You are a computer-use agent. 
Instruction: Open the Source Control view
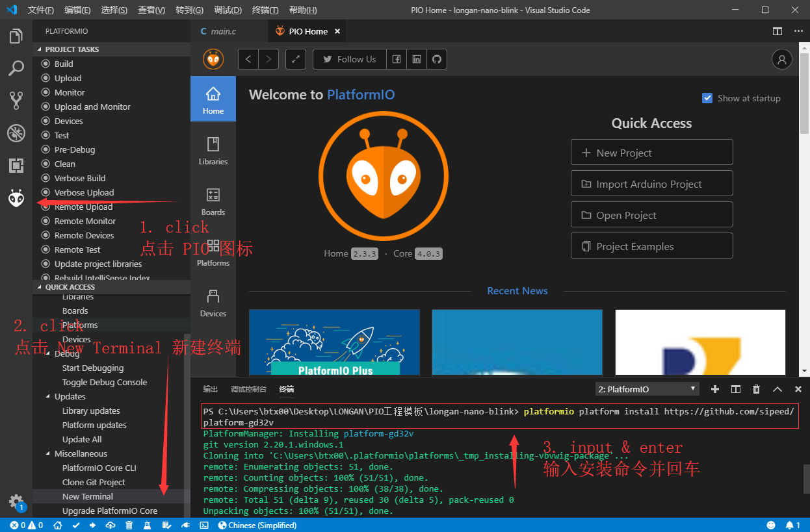(x=16, y=100)
